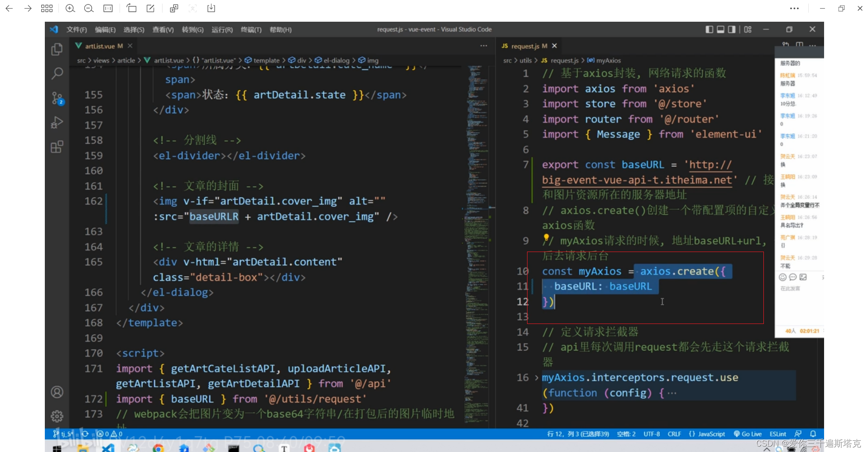Close the request.js tab
This screenshot has height=452, width=868.
554,46
